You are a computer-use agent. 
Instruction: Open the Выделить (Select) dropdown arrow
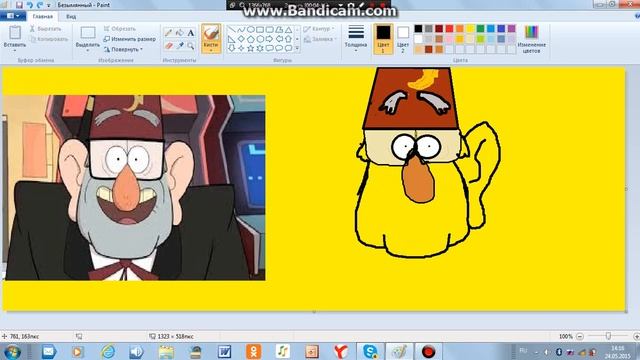coord(88,50)
